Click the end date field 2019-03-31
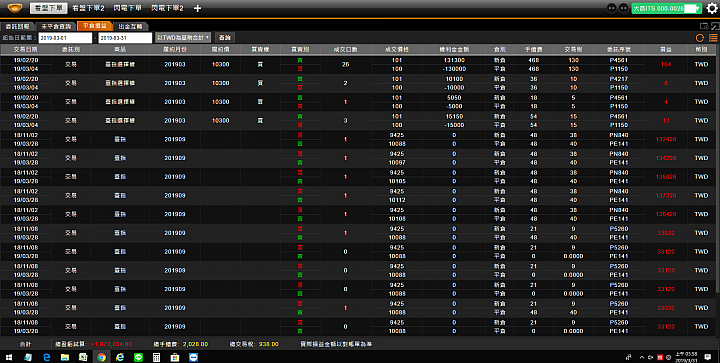Image resolution: width=720 pixels, height=363 pixels. pos(125,38)
